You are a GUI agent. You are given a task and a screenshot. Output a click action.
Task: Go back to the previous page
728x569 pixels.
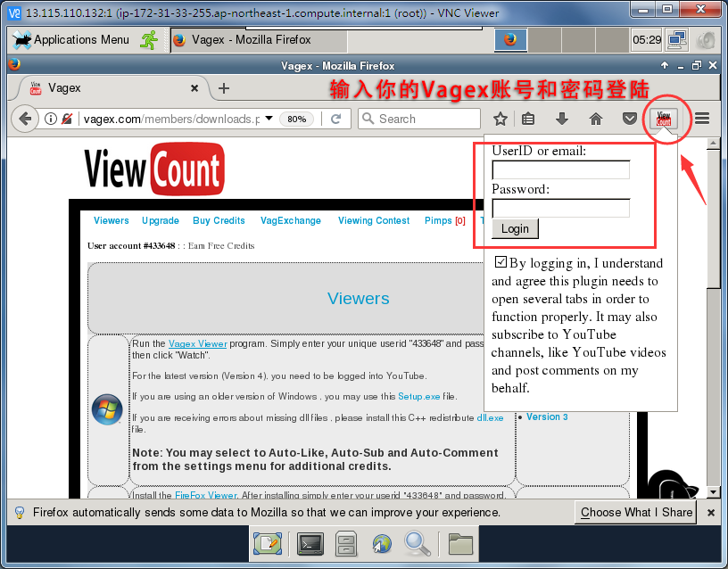coord(25,119)
